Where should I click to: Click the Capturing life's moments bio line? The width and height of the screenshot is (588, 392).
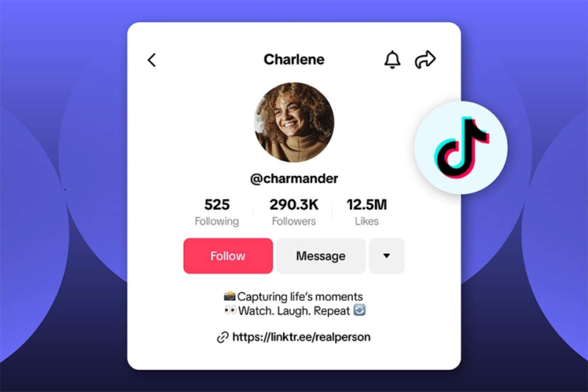coord(300,296)
